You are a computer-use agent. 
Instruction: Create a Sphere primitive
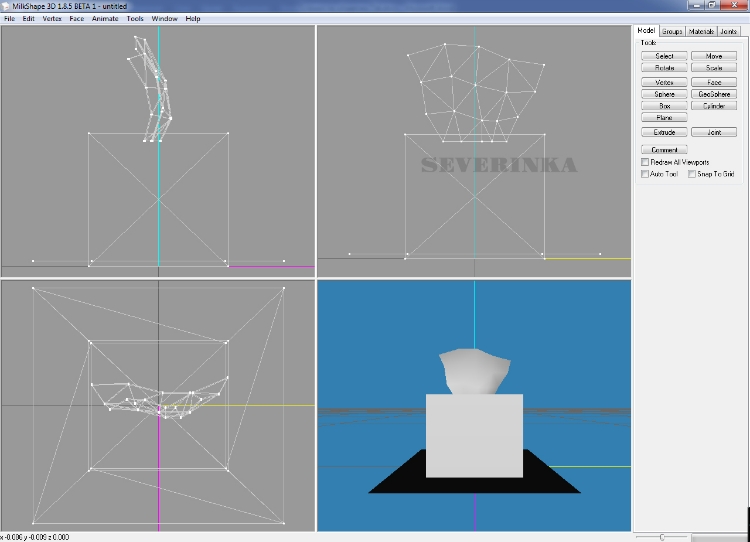664,94
